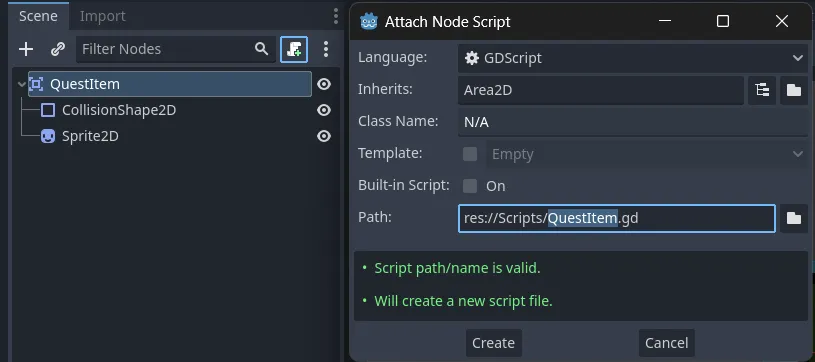Click the Inherits Area2D text field
This screenshot has height=362, width=815.
click(600, 90)
